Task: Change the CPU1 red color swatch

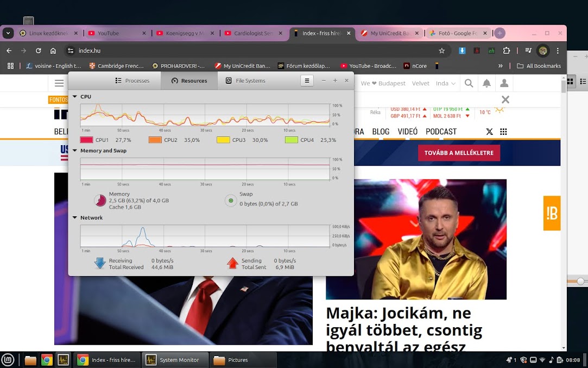Action: tap(86, 140)
